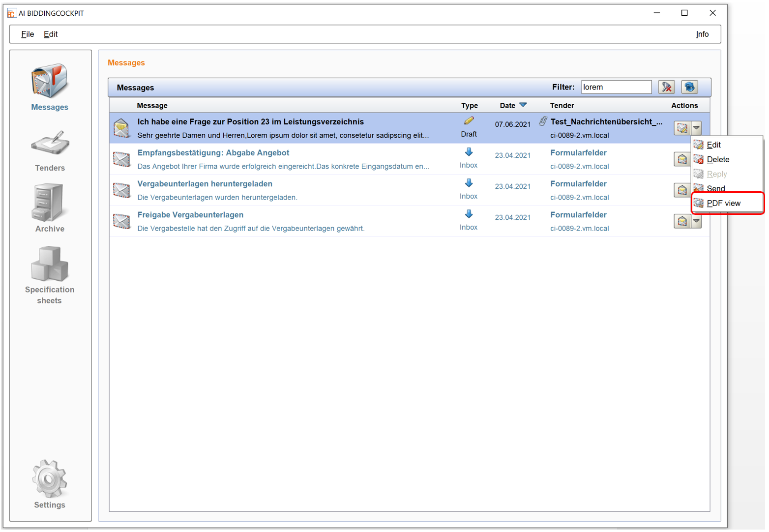The width and height of the screenshot is (769, 532).
Task: Clear the filter using the red-X icon
Action: pyautogui.click(x=666, y=88)
